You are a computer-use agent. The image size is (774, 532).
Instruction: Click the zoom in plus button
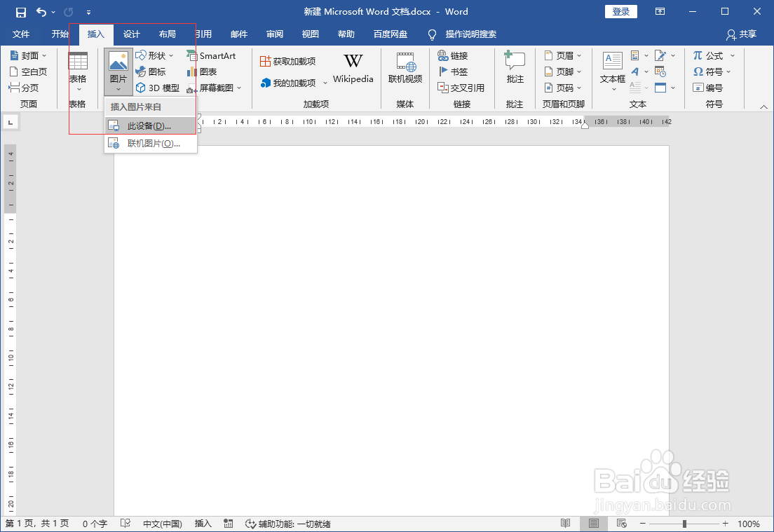tap(725, 524)
